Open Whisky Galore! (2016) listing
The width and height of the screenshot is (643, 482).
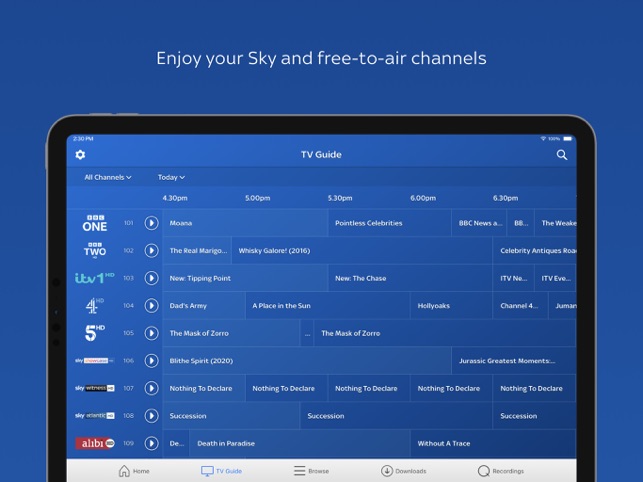tap(362, 251)
